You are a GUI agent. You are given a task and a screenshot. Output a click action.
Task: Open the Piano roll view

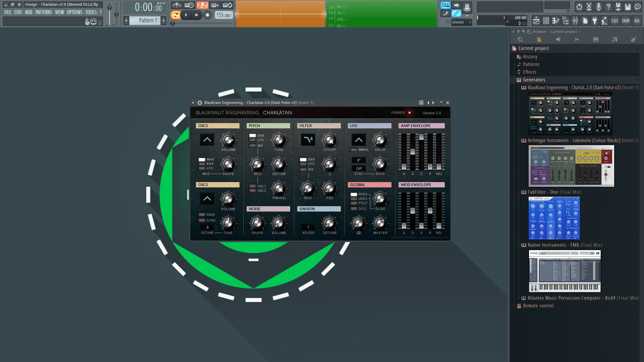point(556,21)
